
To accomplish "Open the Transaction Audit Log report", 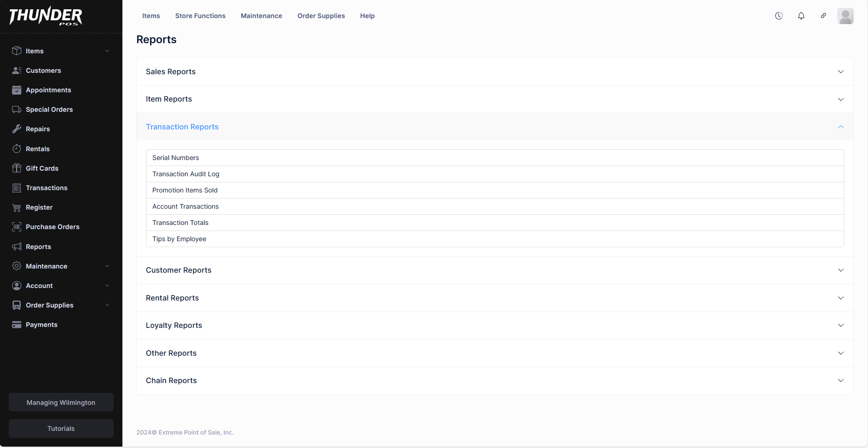I will pyautogui.click(x=186, y=174).
